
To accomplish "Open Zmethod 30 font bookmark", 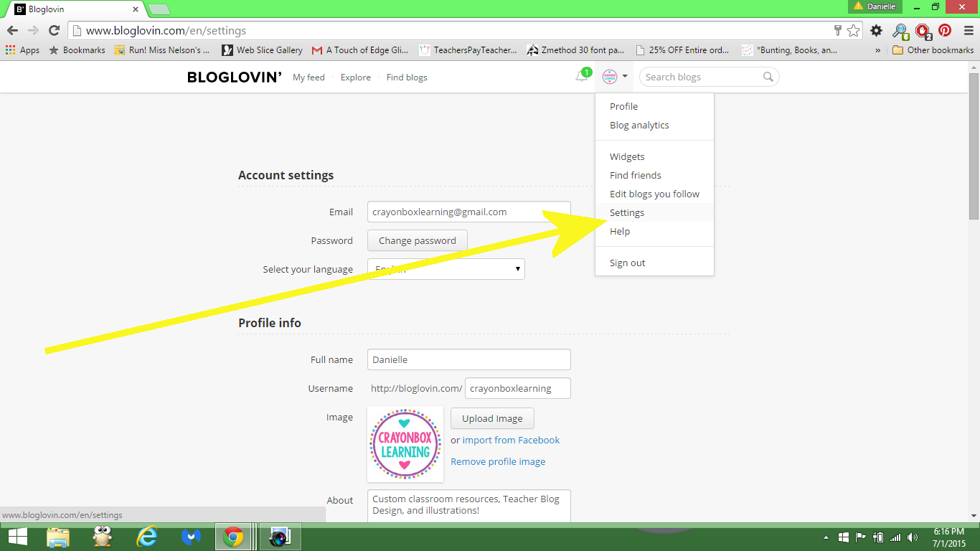I will tap(575, 50).
